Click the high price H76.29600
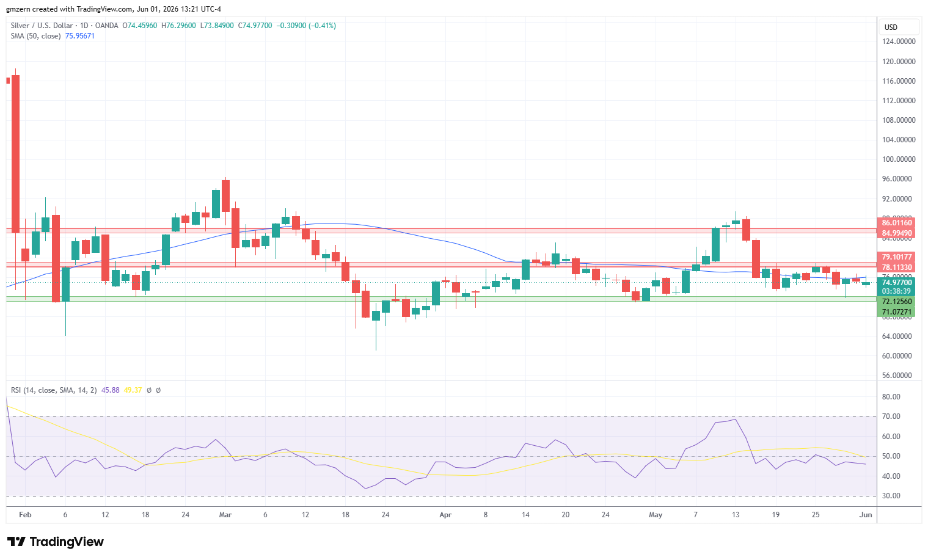 [178, 26]
